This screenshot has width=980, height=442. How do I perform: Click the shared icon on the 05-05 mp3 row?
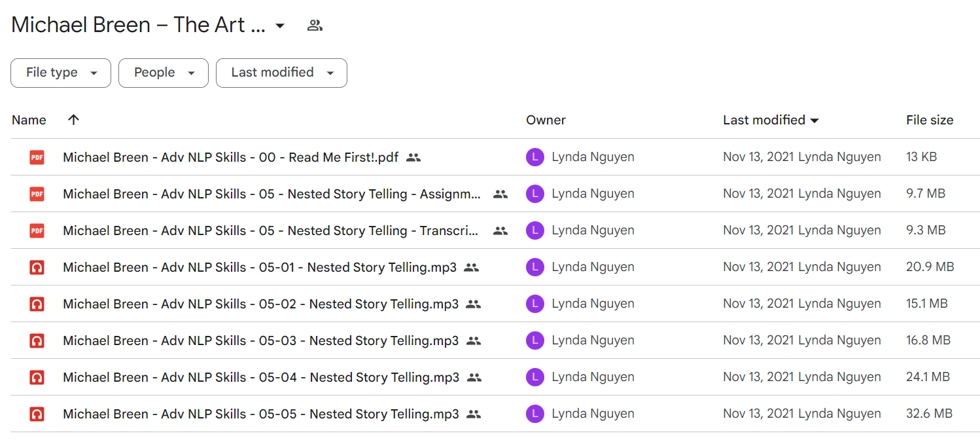(x=474, y=414)
